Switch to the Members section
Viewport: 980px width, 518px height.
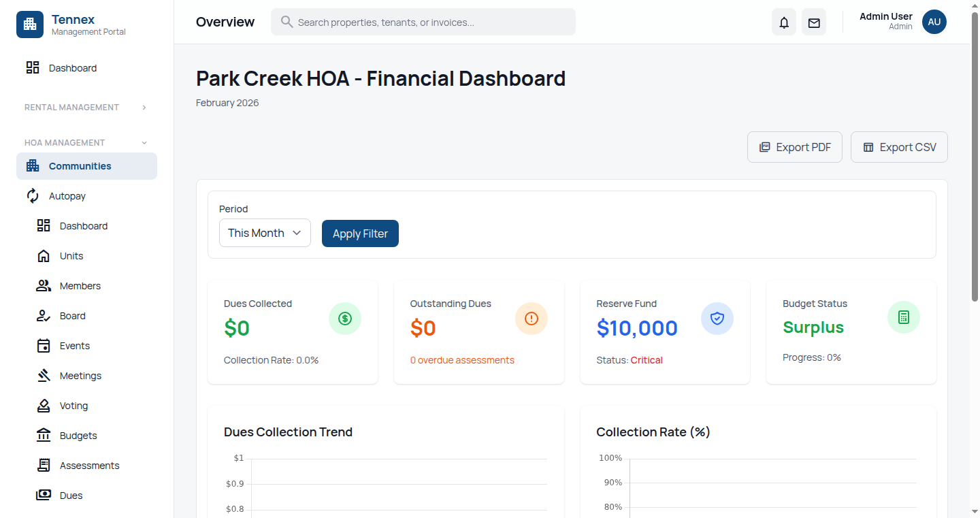[x=80, y=285]
